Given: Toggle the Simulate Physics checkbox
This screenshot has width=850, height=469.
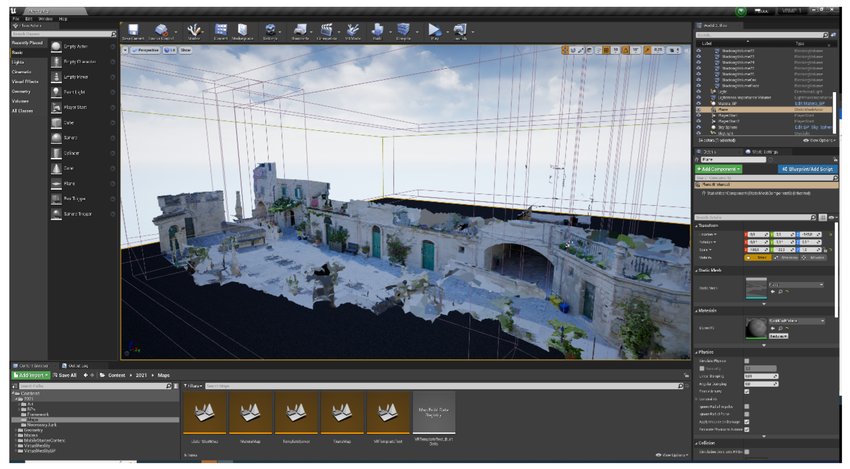Looking at the screenshot, I should tap(748, 360).
